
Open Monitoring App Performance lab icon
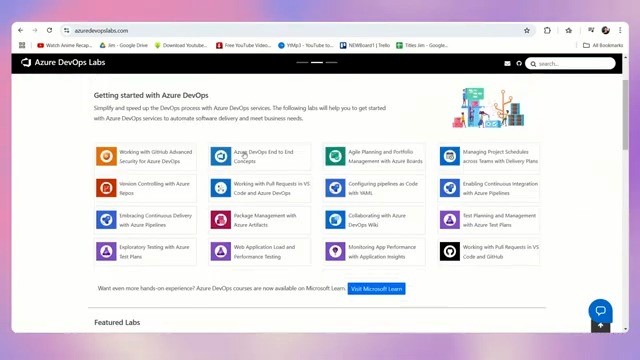pyautogui.click(x=335, y=251)
